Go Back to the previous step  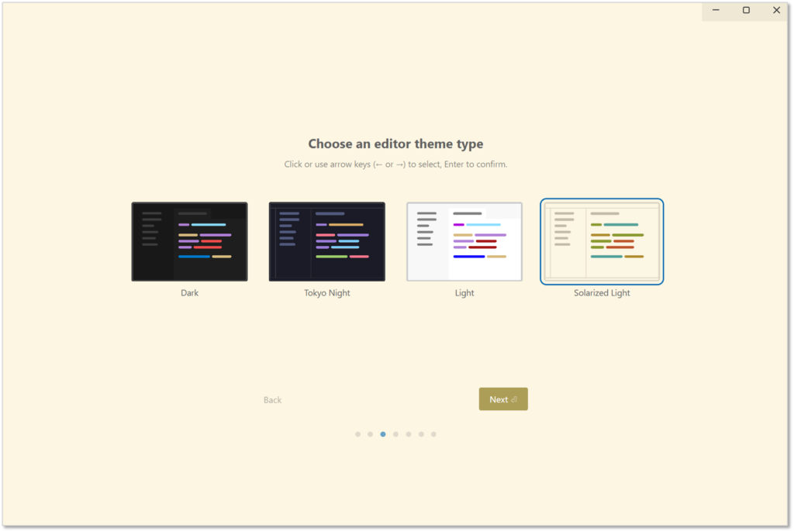(272, 400)
